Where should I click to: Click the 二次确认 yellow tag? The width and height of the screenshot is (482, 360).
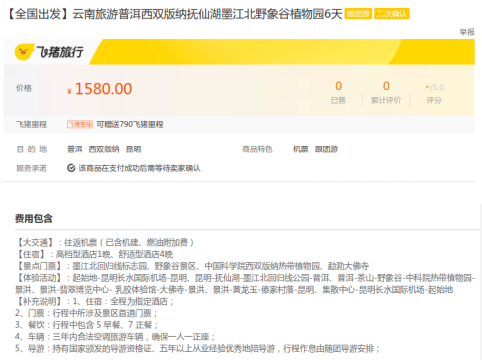click(x=392, y=14)
